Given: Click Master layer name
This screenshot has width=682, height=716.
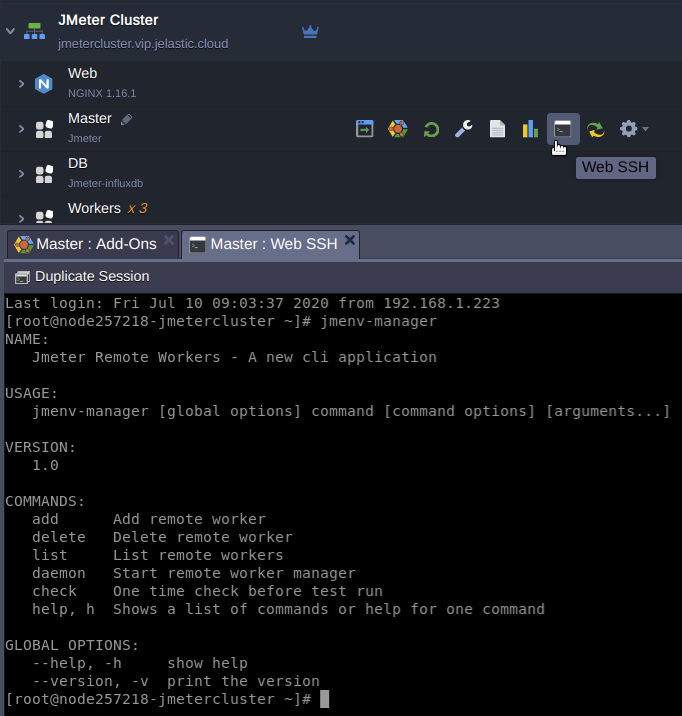Looking at the screenshot, I should click(x=90, y=118).
